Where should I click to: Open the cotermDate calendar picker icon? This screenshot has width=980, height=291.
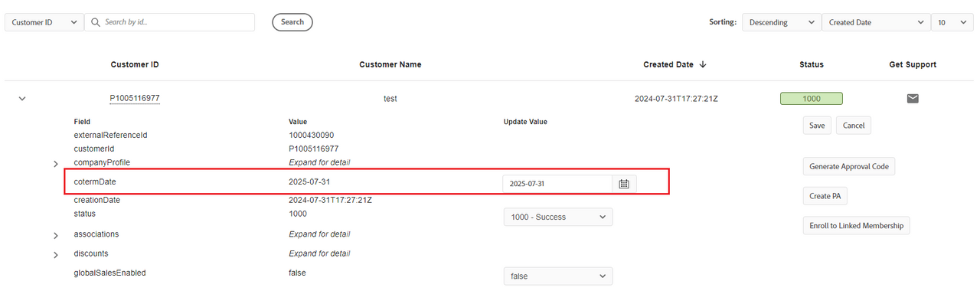[624, 184]
